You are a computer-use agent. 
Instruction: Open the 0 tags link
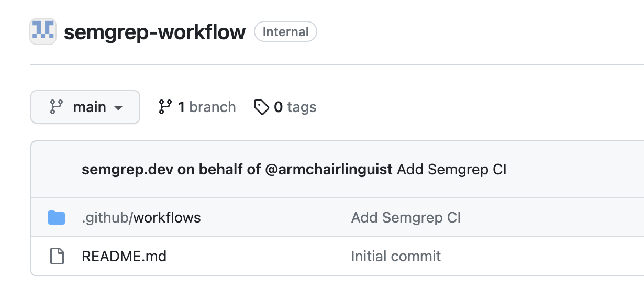point(295,107)
